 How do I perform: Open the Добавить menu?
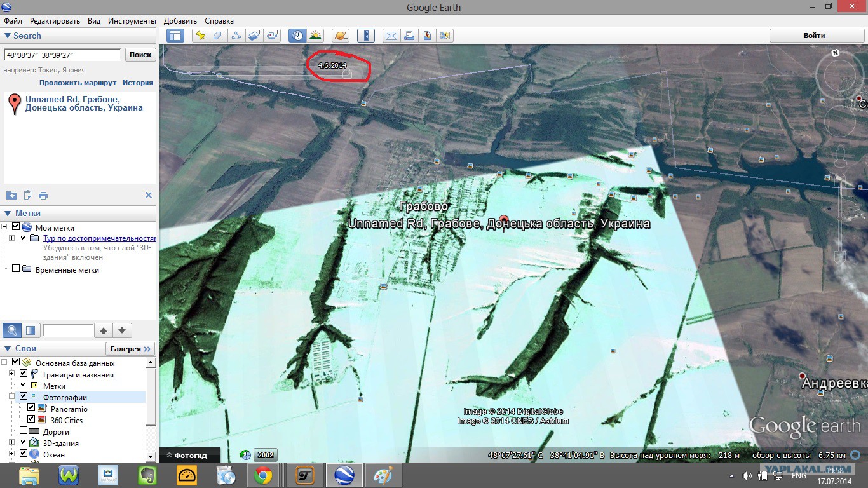[x=180, y=21]
